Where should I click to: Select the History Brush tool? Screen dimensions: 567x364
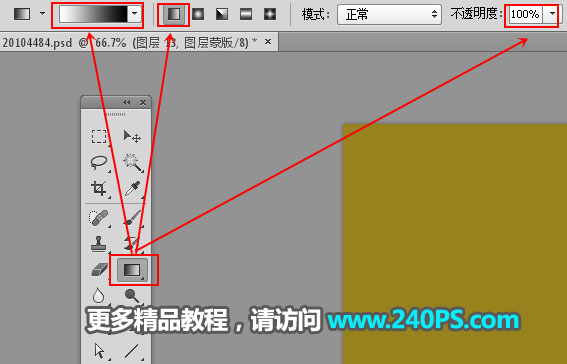[132, 244]
